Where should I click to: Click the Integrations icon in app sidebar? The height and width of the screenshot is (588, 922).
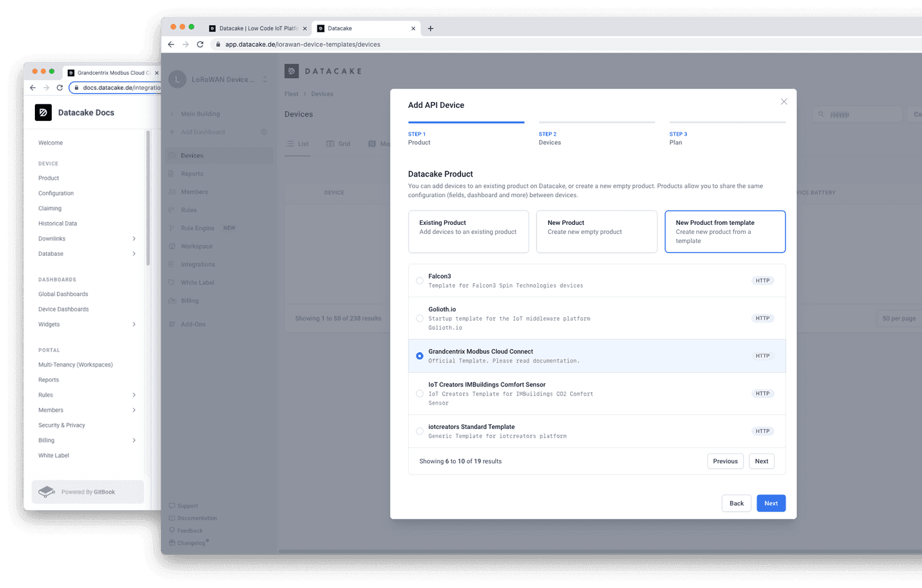click(x=172, y=264)
